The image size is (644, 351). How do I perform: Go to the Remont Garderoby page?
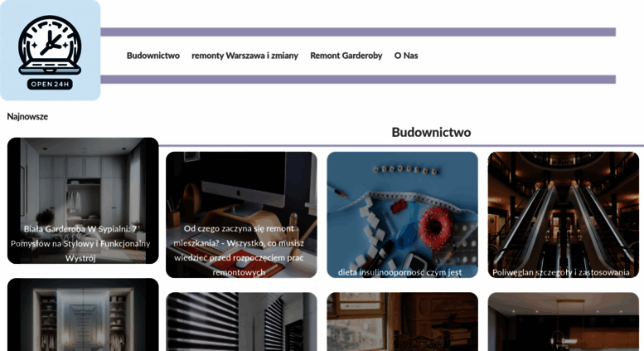[346, 56]
